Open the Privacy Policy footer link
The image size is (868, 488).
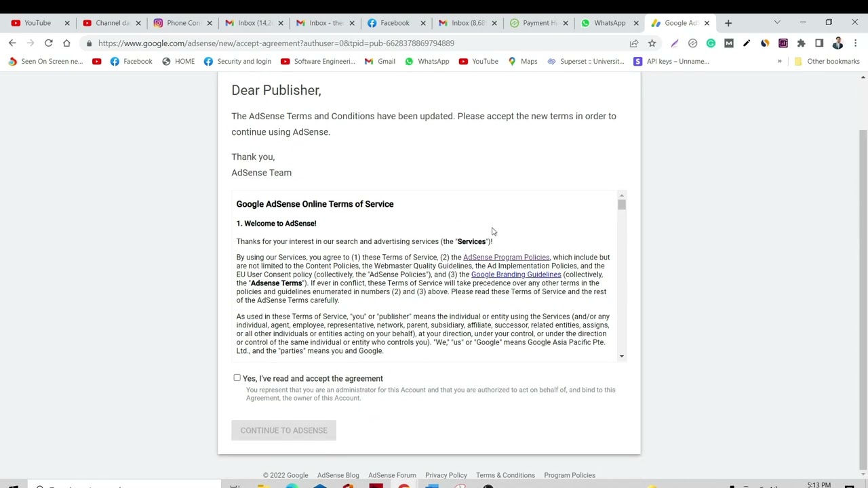446,475
